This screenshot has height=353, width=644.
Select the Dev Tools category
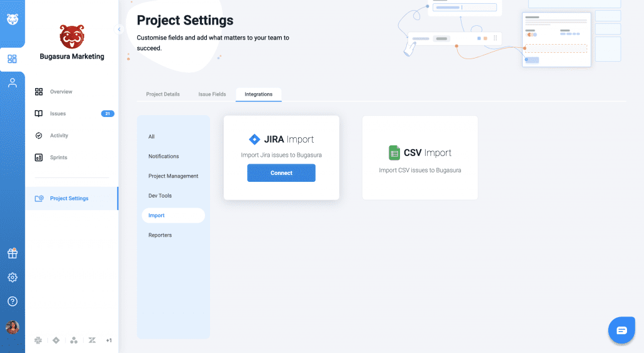(x=160, y=196)
